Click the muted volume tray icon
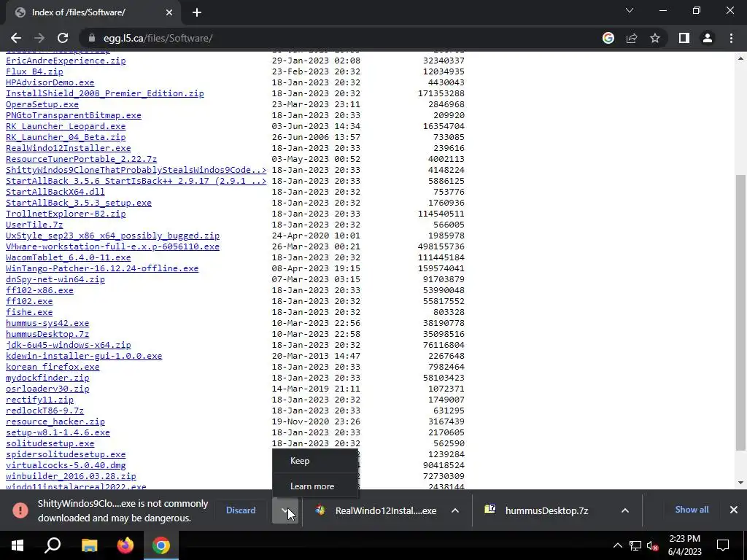Image resolution: width=747 pixels, height=560 pixels. click(653, 545)
